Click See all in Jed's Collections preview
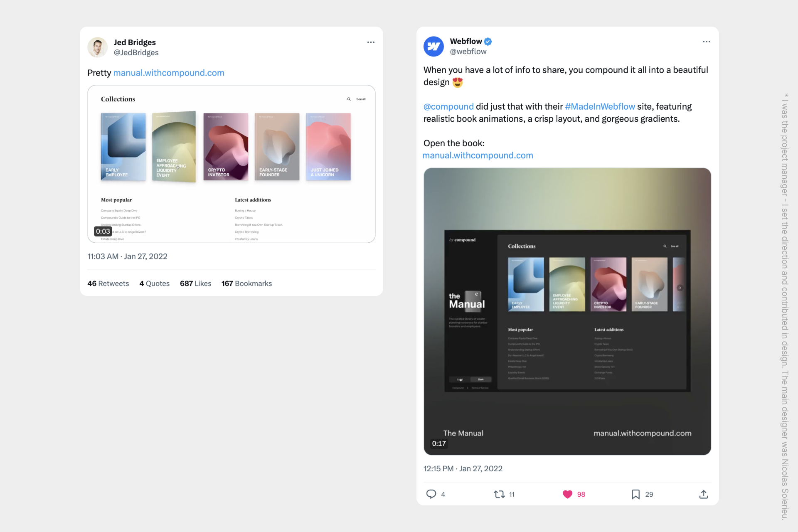This screenshot has width=798, height=532. [361, 99]
